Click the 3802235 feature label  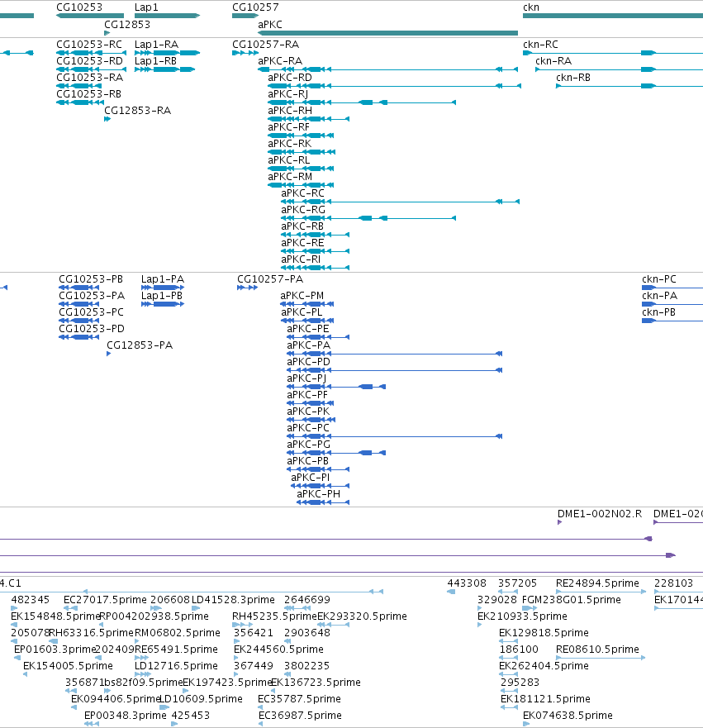click(x=306, y=666)
